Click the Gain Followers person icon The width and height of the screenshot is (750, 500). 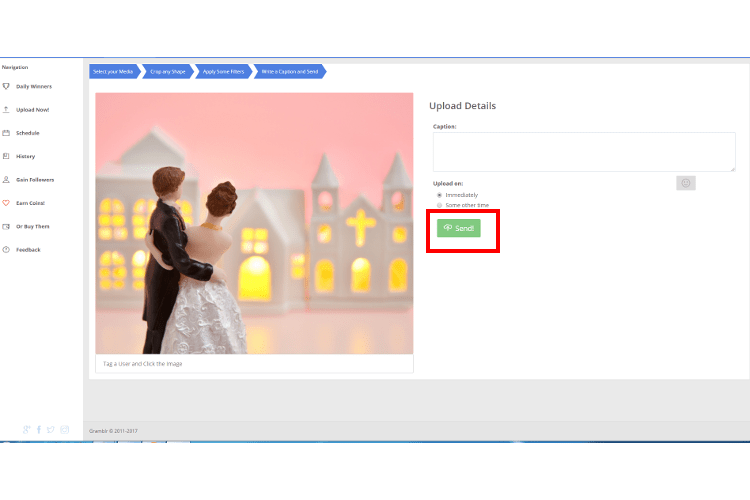click(7, 180)
